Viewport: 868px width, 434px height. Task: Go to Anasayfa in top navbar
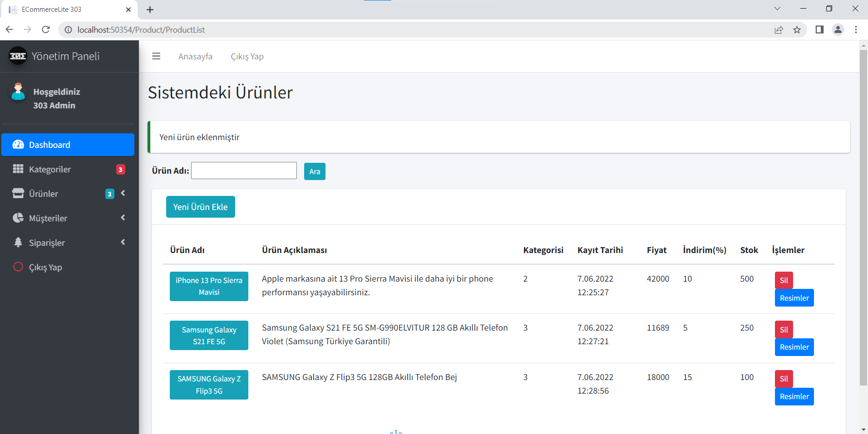point(195,56)
